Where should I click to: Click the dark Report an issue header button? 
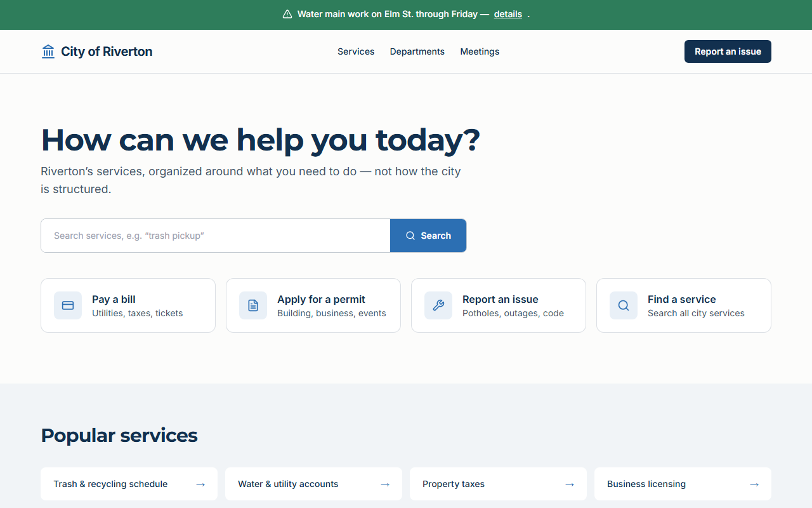point(728,51)
